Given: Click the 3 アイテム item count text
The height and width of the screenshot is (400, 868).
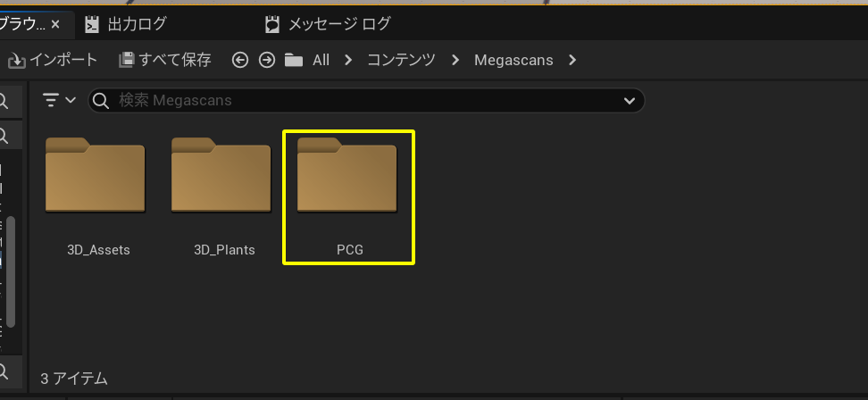Looking at the screenshot, I should [74, 379].
